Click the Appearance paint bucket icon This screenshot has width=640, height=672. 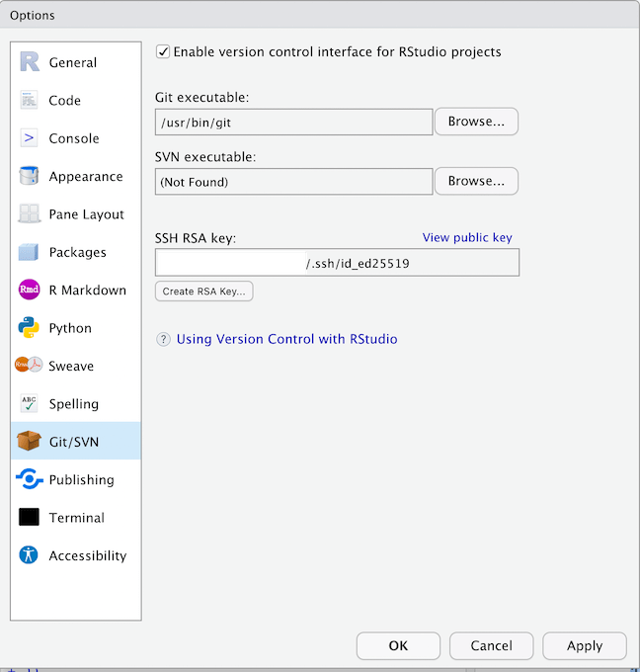(x=30, y=177)
